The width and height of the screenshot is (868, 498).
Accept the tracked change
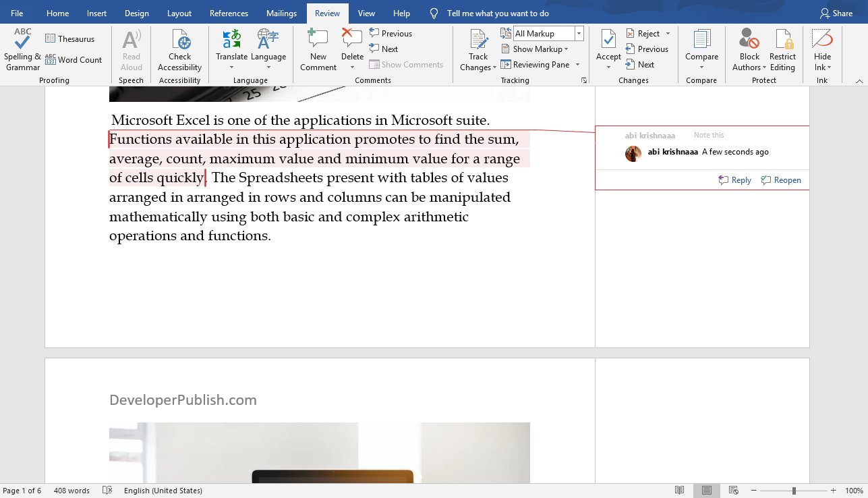point(608,40)
